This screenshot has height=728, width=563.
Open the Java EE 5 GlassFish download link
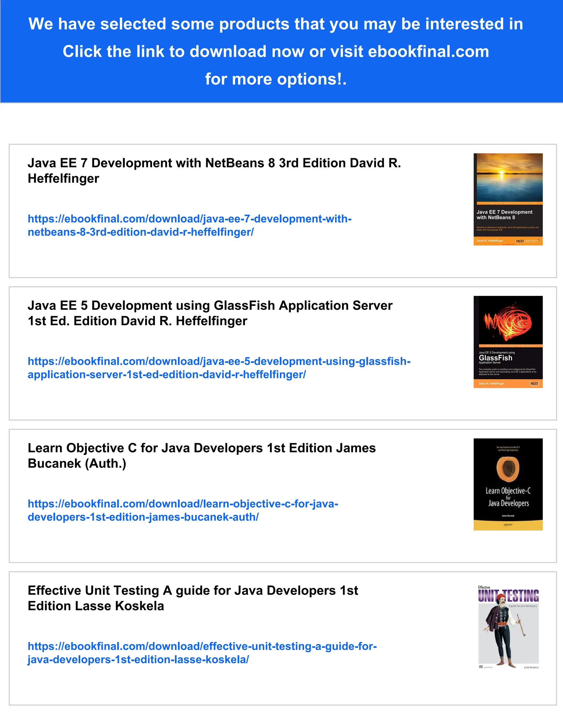[x=219, y=368]
